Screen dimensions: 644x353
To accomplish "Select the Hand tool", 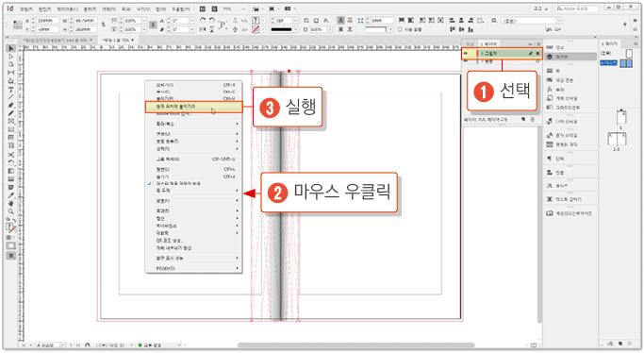I will 11,204.
